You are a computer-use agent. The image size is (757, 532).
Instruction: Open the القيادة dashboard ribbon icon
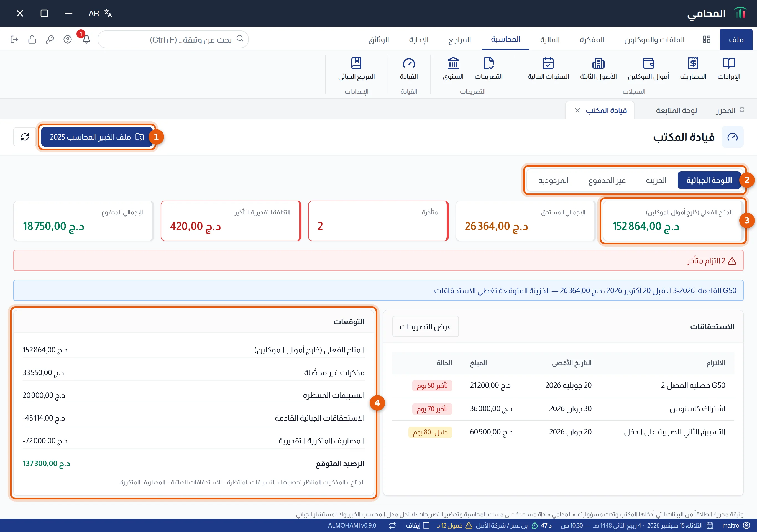(409, 68)
